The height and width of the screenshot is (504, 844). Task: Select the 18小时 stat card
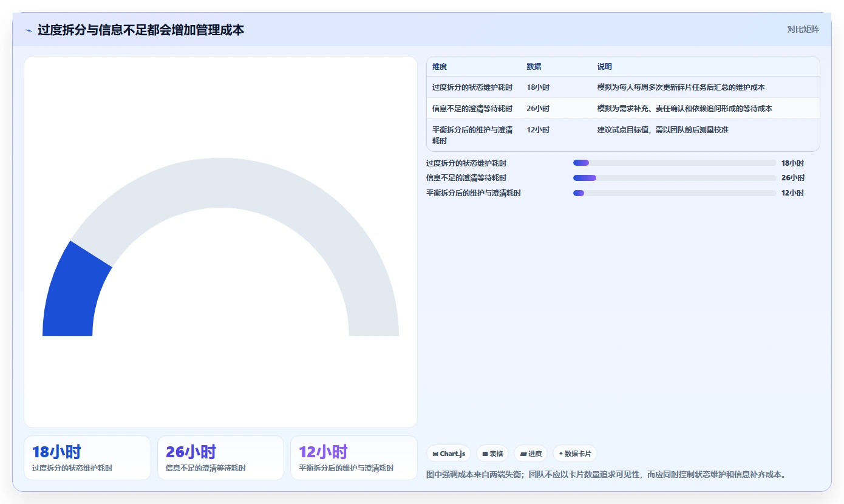point(87,458)
